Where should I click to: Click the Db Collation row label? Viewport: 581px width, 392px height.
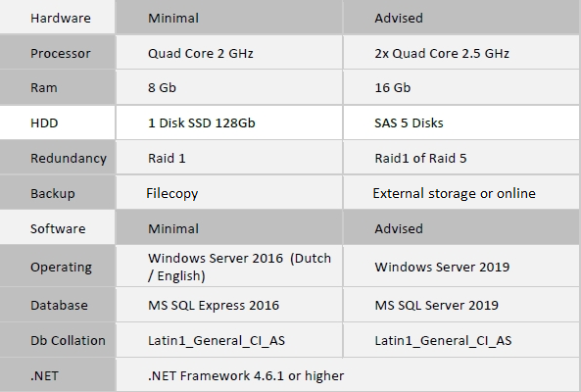point(58,340)
